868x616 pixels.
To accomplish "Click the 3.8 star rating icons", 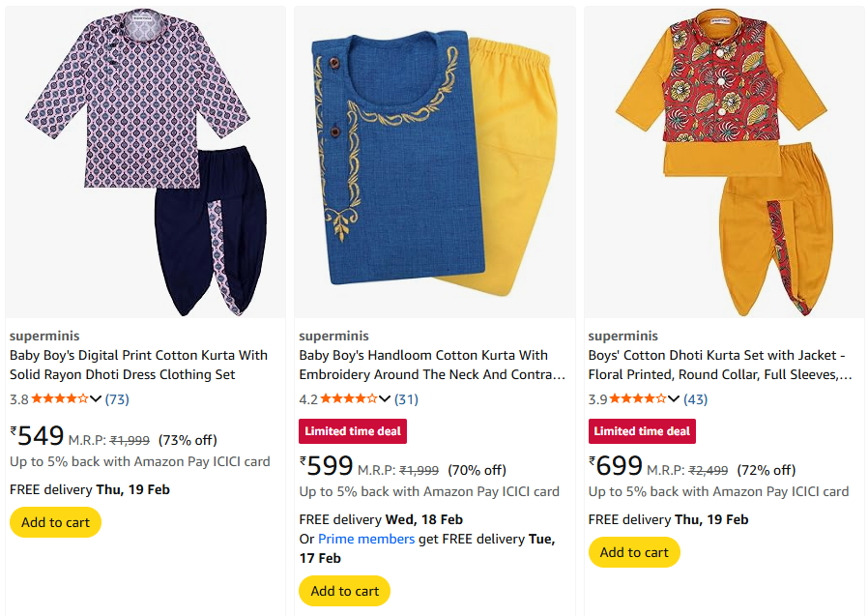I will (x=60, y=398).
